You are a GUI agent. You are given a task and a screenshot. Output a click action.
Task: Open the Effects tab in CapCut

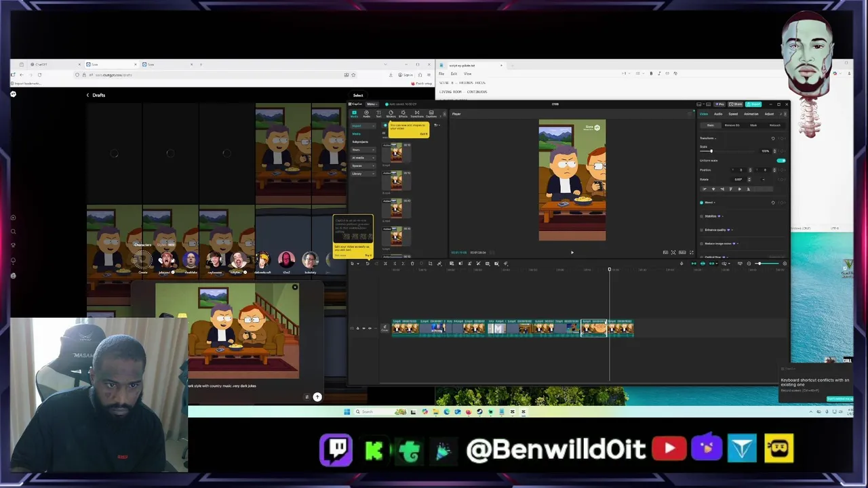coord(403,114)
